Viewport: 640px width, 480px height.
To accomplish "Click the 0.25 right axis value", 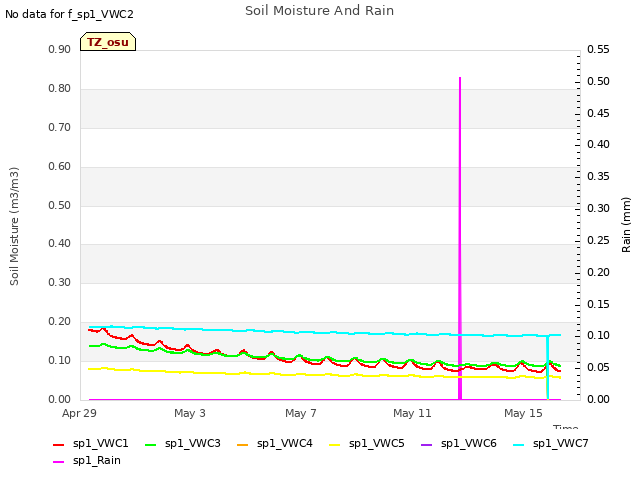I will coord(598,240).
